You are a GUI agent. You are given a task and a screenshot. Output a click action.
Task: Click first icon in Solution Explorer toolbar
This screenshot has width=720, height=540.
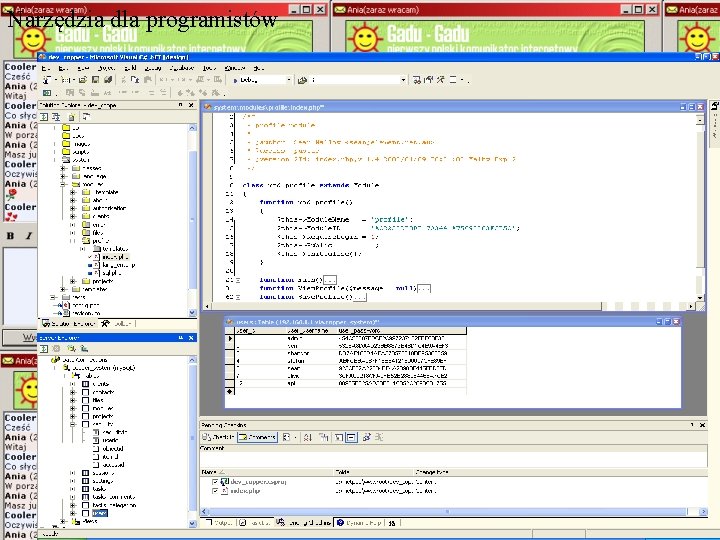[44, 117]
